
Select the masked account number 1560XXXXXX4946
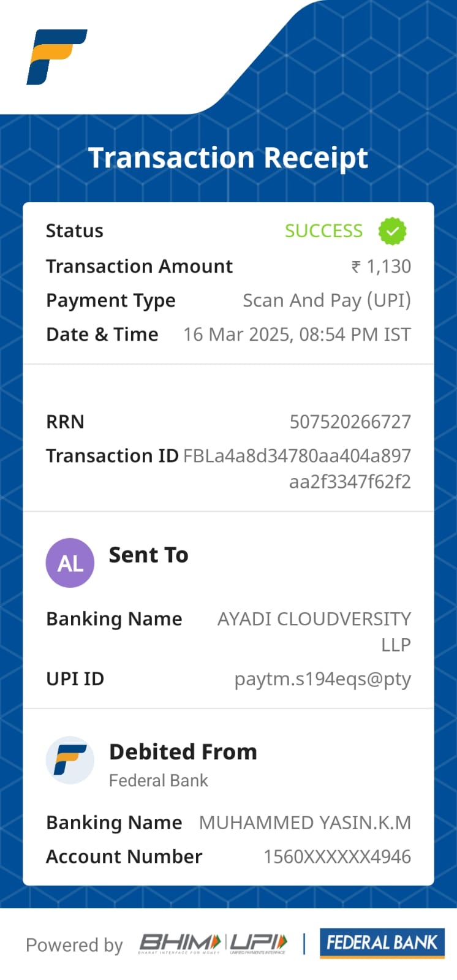pyautogui.click(x=337, y=856)
